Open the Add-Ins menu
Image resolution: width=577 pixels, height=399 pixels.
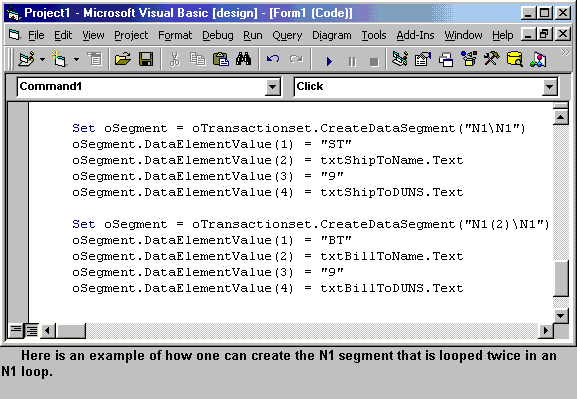coord(415,35)
